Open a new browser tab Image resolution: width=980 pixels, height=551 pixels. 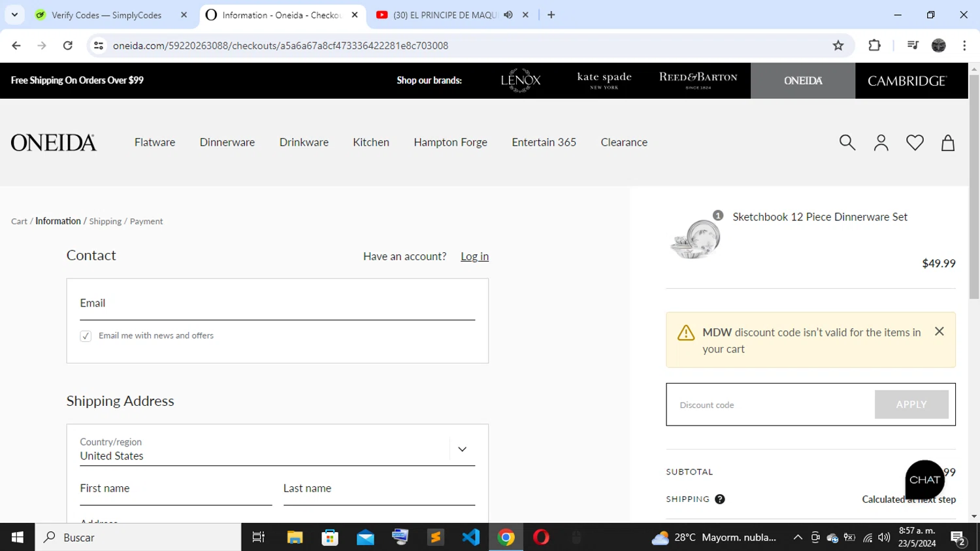pyautogui.click(x=551, y=14)
